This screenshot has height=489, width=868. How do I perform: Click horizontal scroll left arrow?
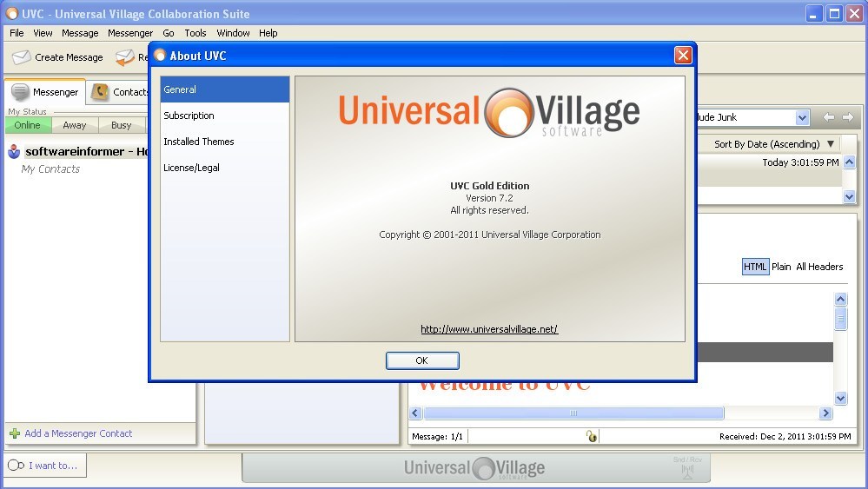pyautogui.click(x=415, y=413)
